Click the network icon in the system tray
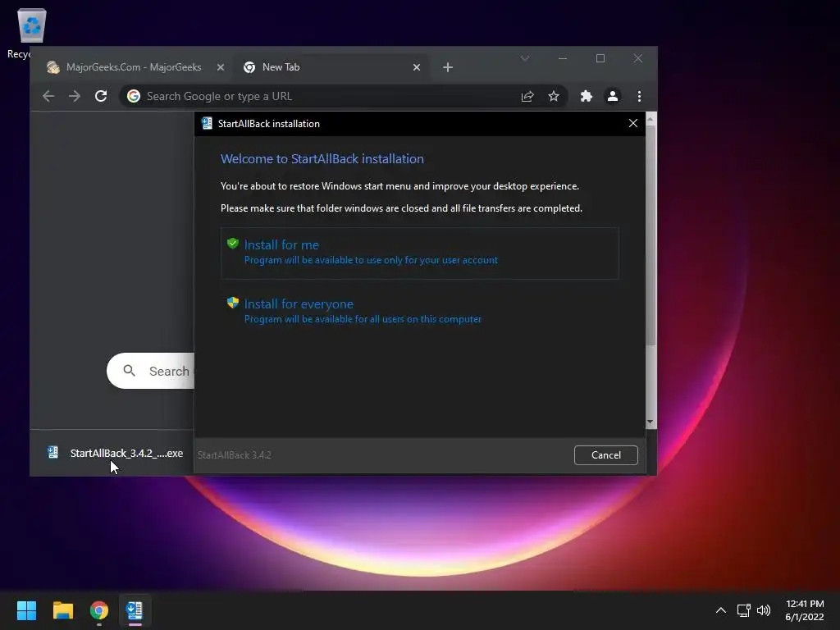Image resolution: width=840 pixels, height=630 pixels. coord(743,610)
